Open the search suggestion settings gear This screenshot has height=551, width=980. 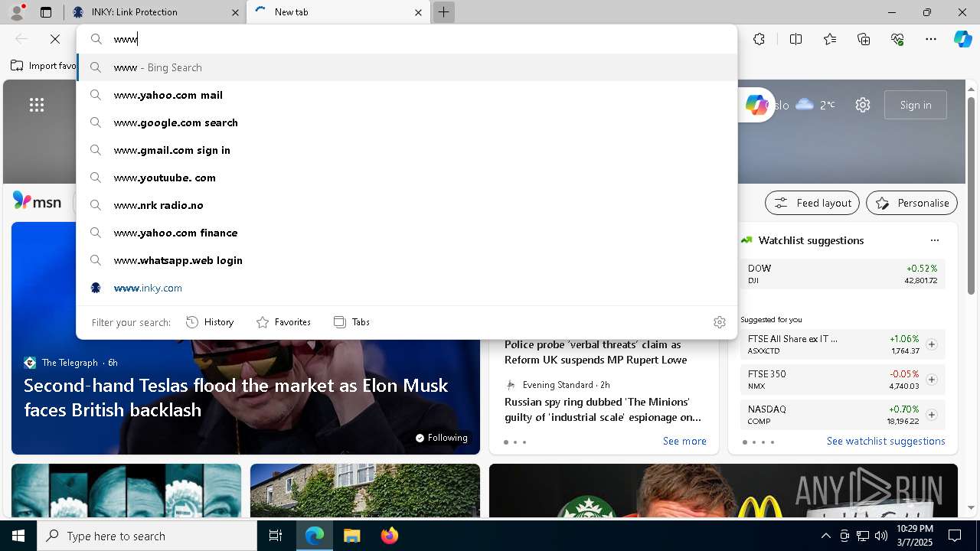[x=719, y=322]
